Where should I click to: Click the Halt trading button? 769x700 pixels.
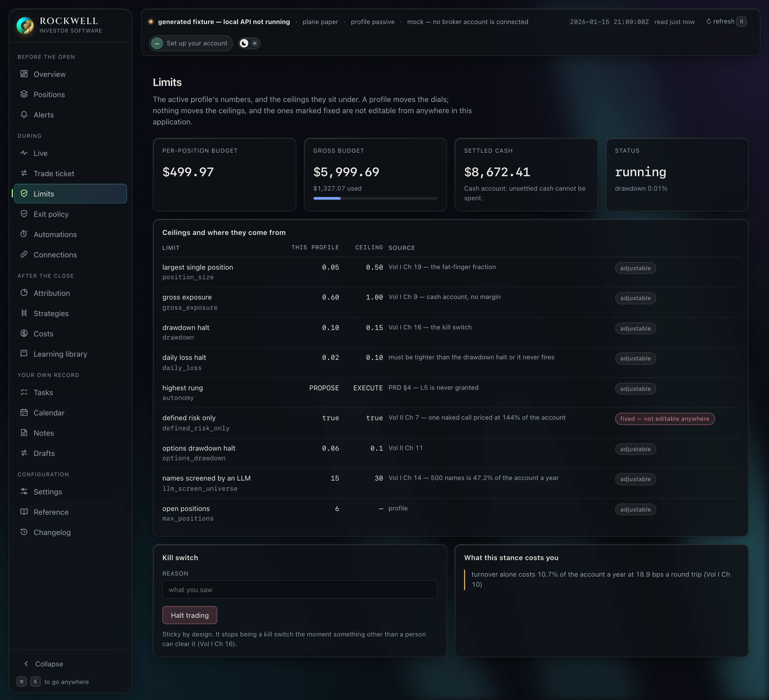pyautogui.click(x=190, y=615)
